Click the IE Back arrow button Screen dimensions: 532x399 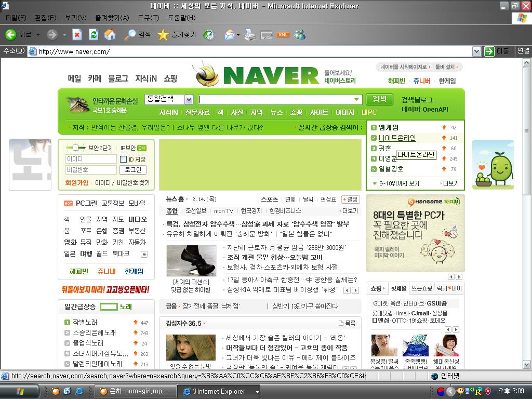pos(10,34)
